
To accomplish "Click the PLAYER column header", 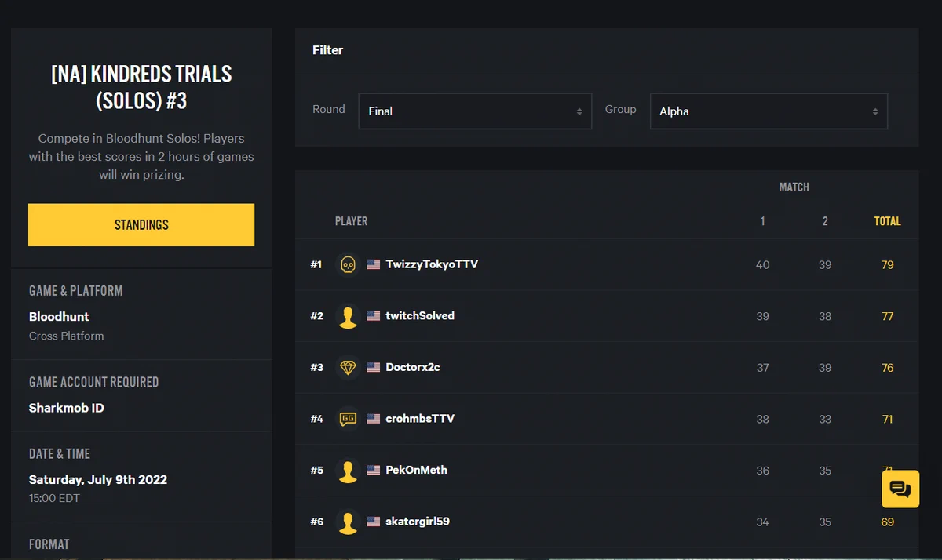I will (351, 221).
